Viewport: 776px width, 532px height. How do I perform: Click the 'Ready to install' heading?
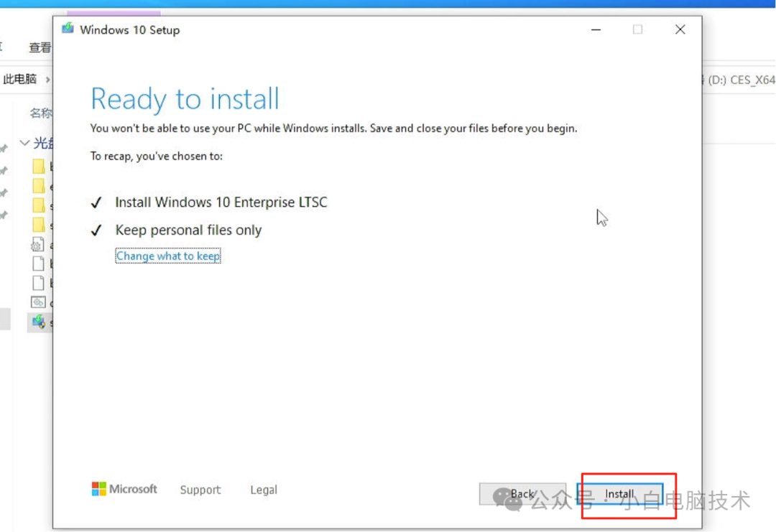click(185, 98)
